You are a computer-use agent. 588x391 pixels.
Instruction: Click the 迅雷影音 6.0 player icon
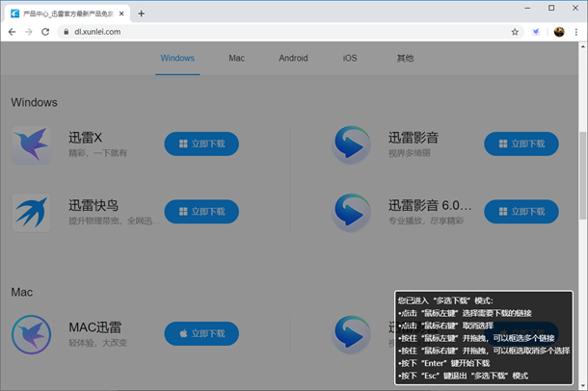351,211
